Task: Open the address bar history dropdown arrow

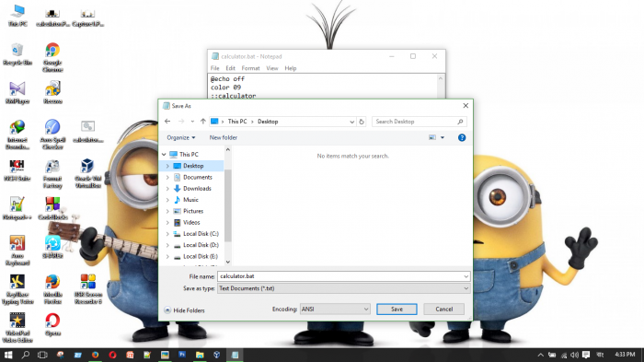Action: tap(352, 122)
